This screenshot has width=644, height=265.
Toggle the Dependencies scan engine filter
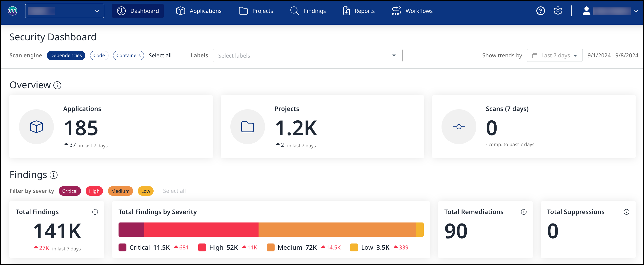(66, 55)
